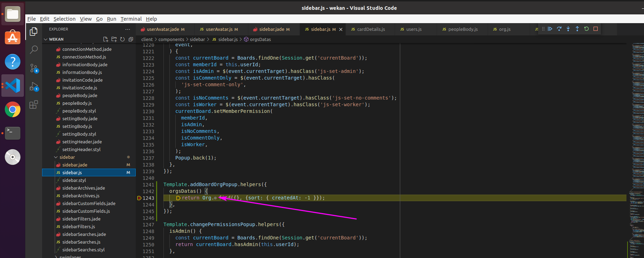Open the Help menu
The image size is (644, 258).
coord(152,19)
